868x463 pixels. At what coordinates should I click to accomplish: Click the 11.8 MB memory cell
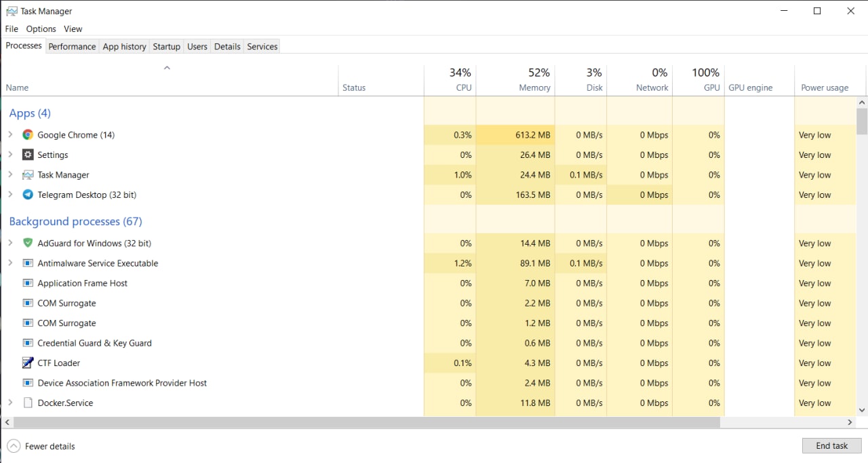pos(515,403)
